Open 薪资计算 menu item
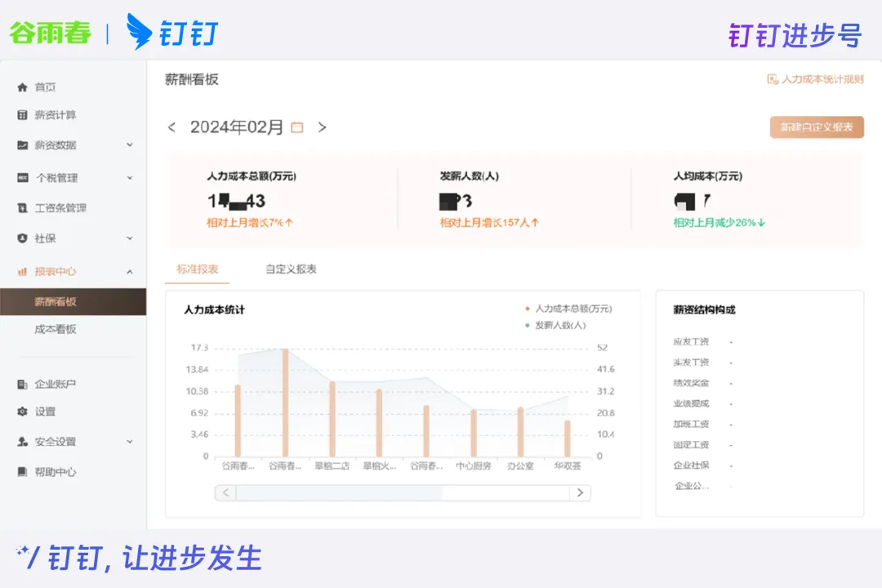 [56, 115]
